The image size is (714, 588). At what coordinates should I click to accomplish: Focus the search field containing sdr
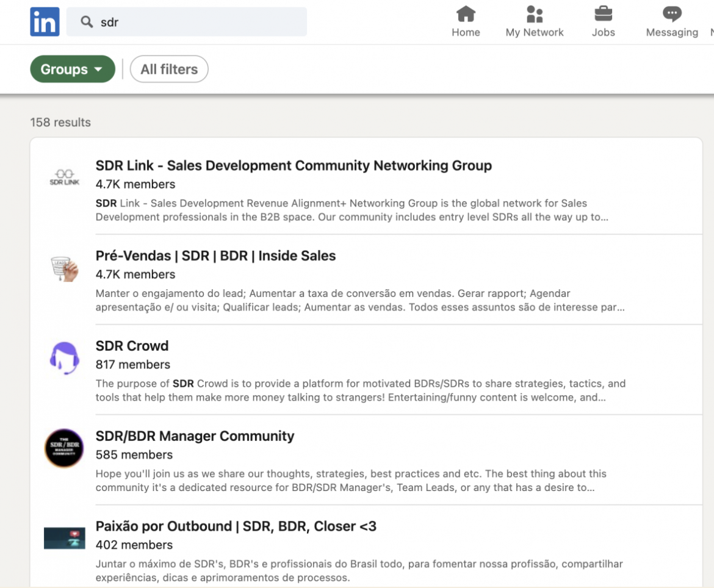[187, 22]
